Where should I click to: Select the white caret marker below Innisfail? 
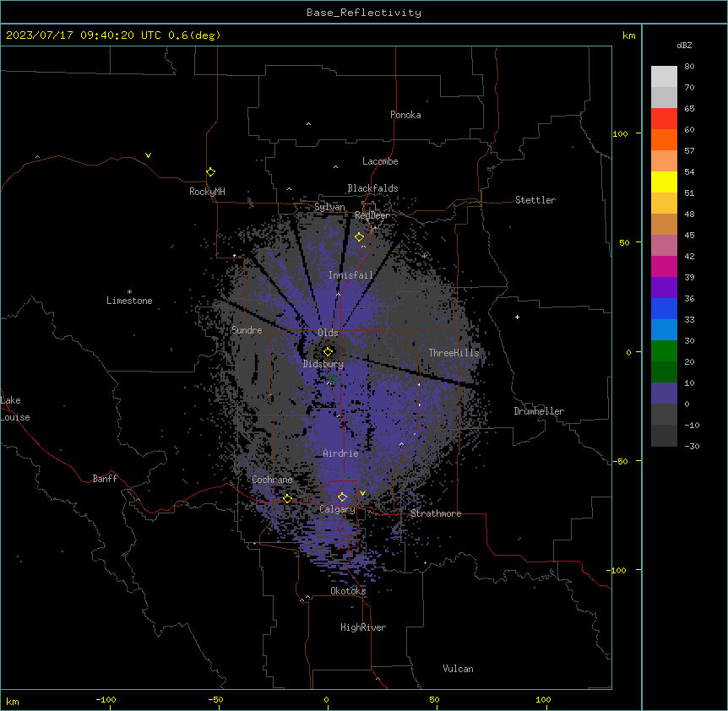338,294
